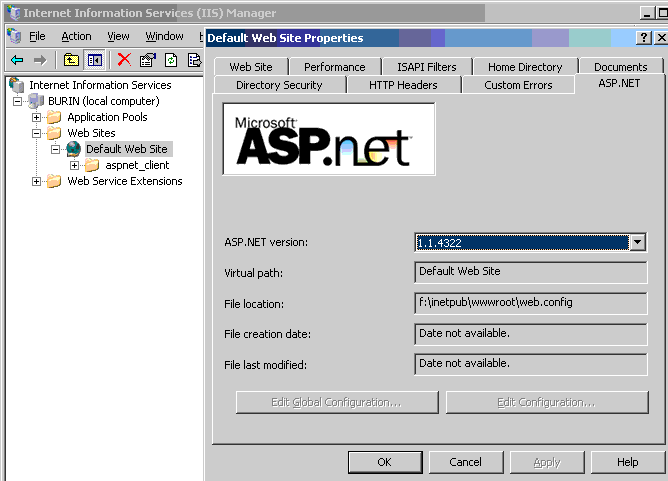
Task: Select the Application Pools tree label
Action: pos(107,117)
